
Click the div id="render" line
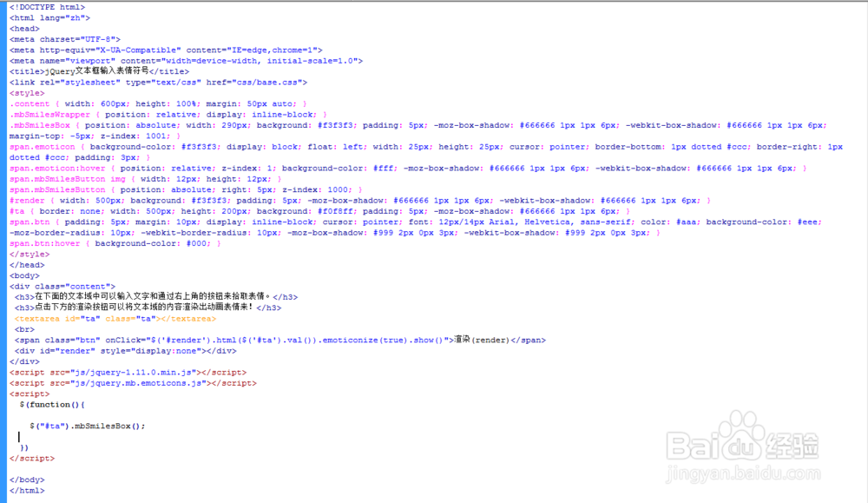tap(126, 351)
